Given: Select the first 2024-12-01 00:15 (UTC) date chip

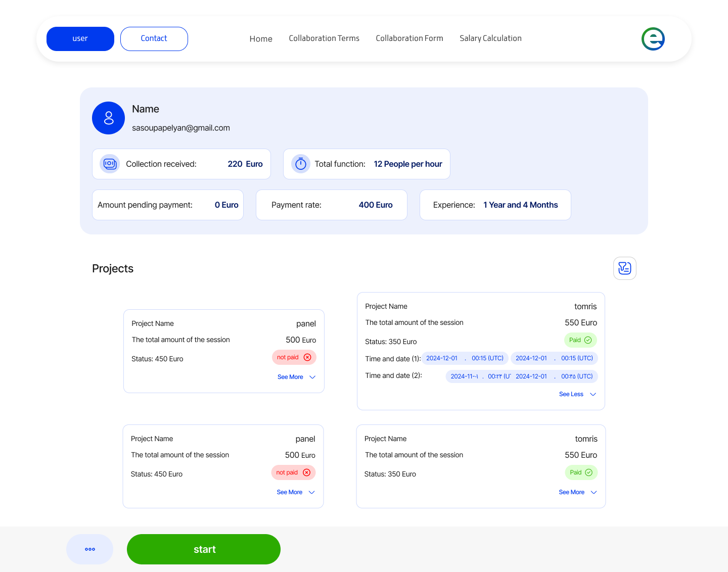Looking at the screenshot, I should click(x=465, y=358).
